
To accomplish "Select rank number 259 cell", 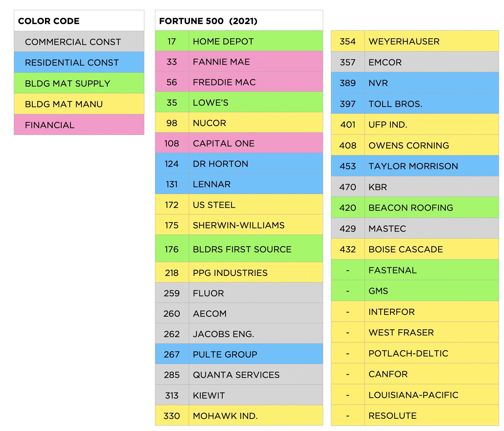I will coord(172,293).
